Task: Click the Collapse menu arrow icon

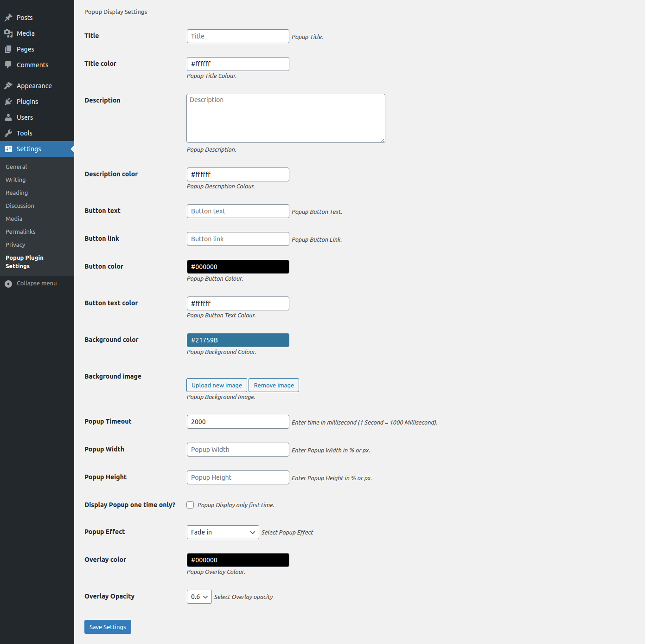Action: coord(8,283)
